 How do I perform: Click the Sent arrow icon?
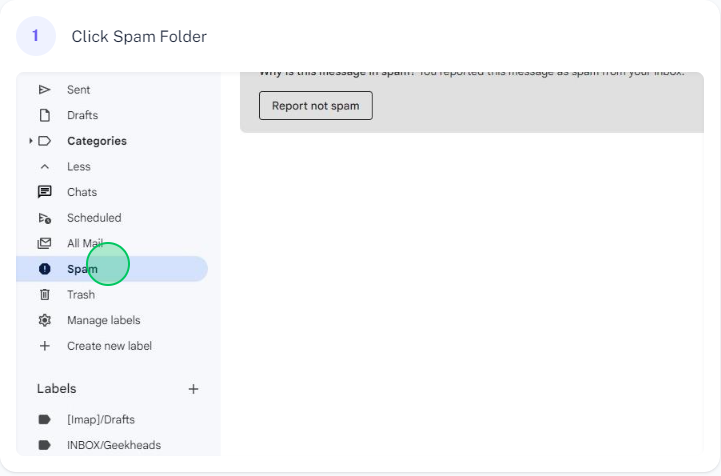point(45,90)
